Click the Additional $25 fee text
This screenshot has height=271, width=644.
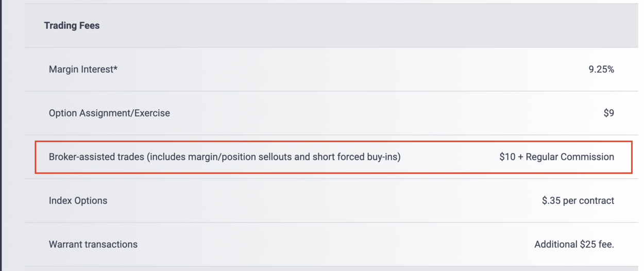click(x=574, y=244)
